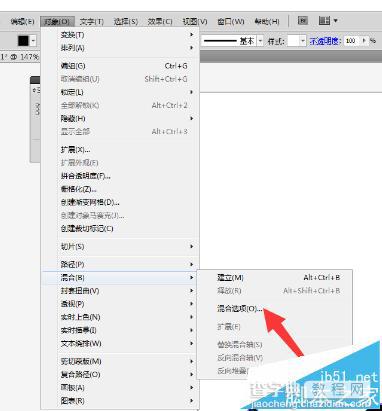The image size is (382, 411).
Task: Expand the 剪切蒙版(M) submenu
Action: tap(120, 361)
